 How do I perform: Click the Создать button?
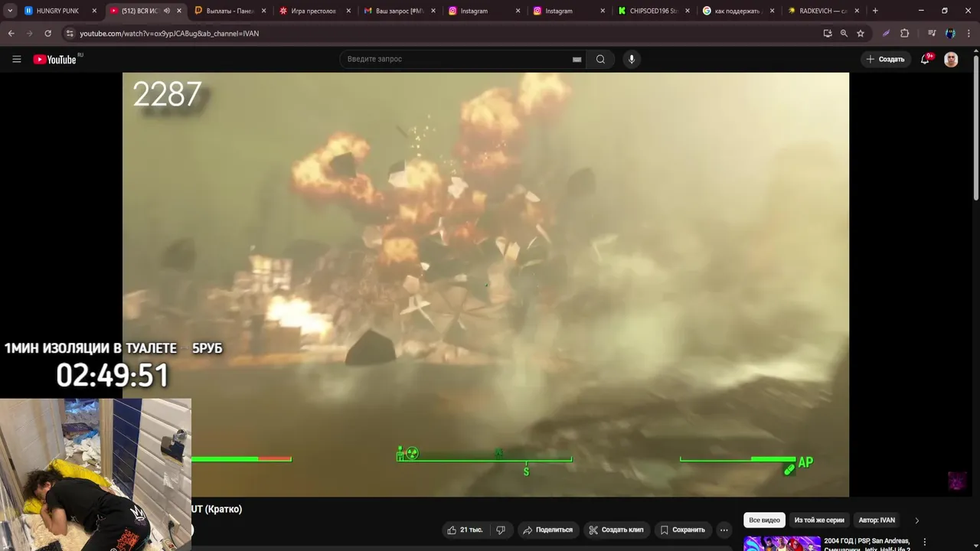[x=886, y=59]
